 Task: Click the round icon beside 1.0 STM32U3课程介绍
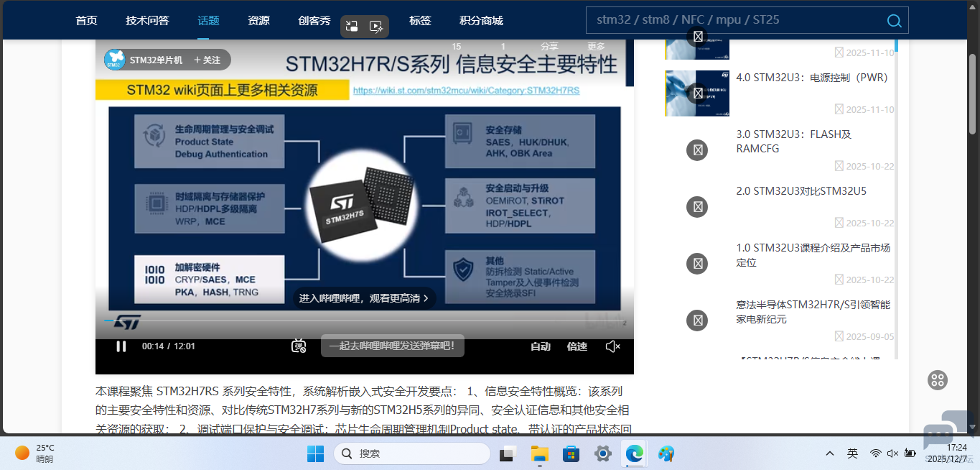tap(697, 264)
